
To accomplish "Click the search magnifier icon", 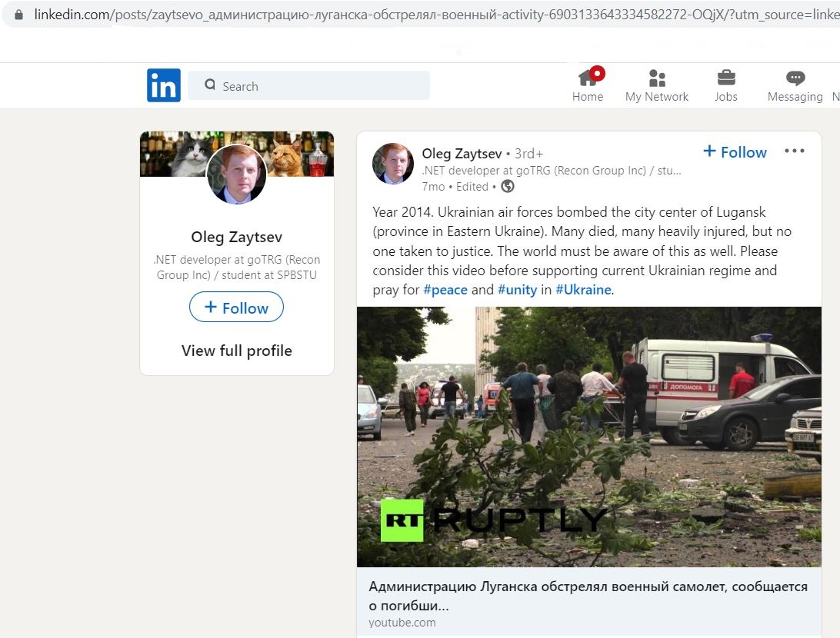I will (x=210, y=85).
